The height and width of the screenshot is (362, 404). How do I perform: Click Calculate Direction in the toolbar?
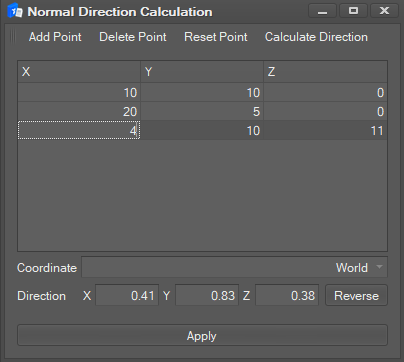316,37
